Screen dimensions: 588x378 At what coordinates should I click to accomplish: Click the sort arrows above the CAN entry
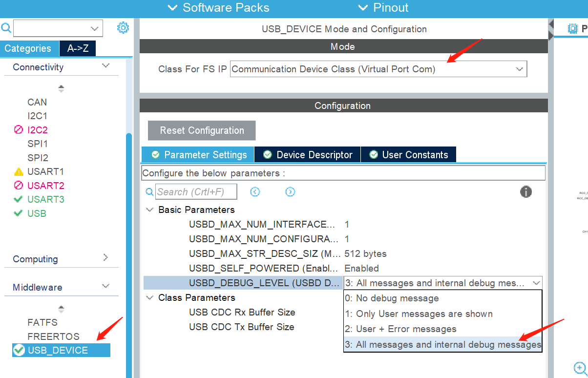[61, 88]
